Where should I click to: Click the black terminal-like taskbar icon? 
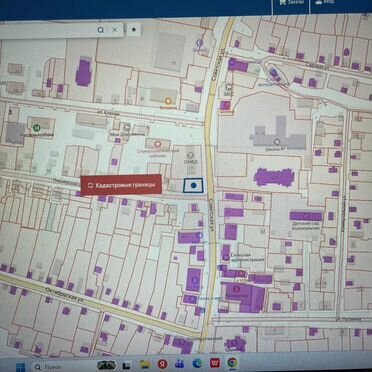pos(126,366)
